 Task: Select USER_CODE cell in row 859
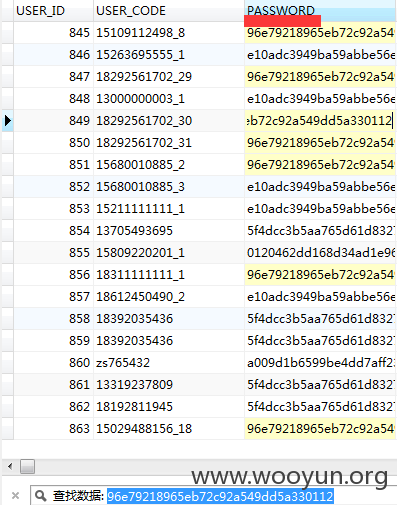pos(169,341)
